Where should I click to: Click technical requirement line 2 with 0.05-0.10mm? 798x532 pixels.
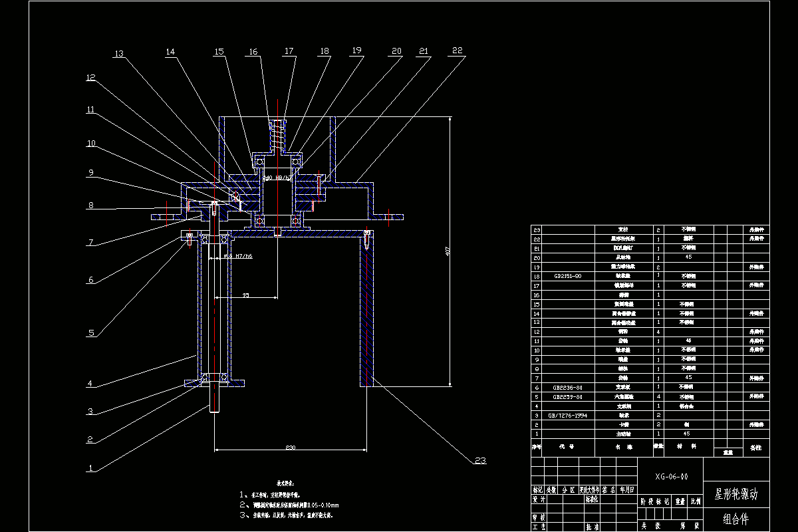(289, 505)
